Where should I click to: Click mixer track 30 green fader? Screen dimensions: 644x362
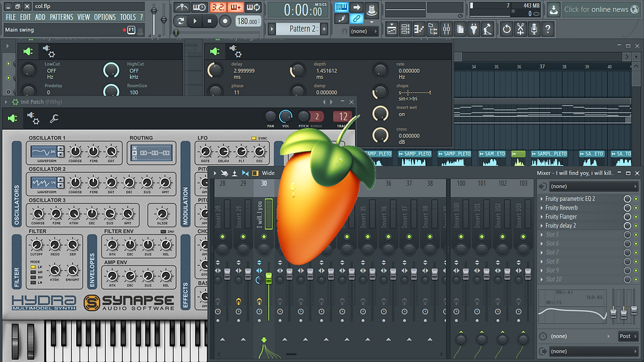click(269, 279)
